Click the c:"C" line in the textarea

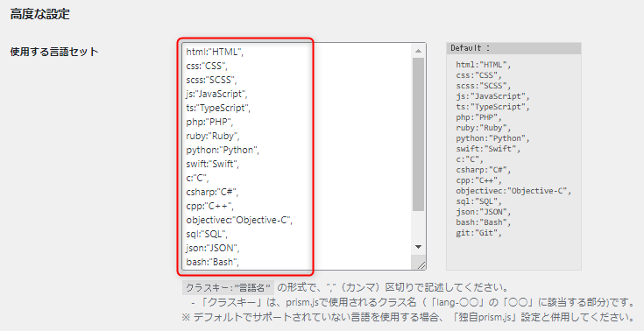tap(197, 178)
